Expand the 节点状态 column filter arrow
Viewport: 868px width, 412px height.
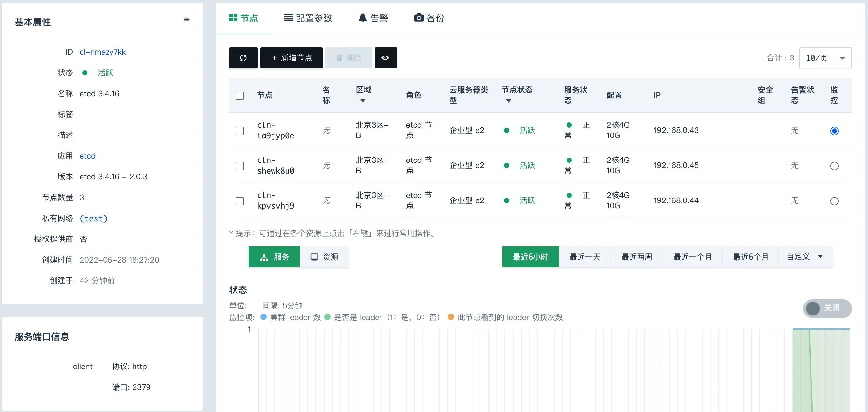pos(508,101)
